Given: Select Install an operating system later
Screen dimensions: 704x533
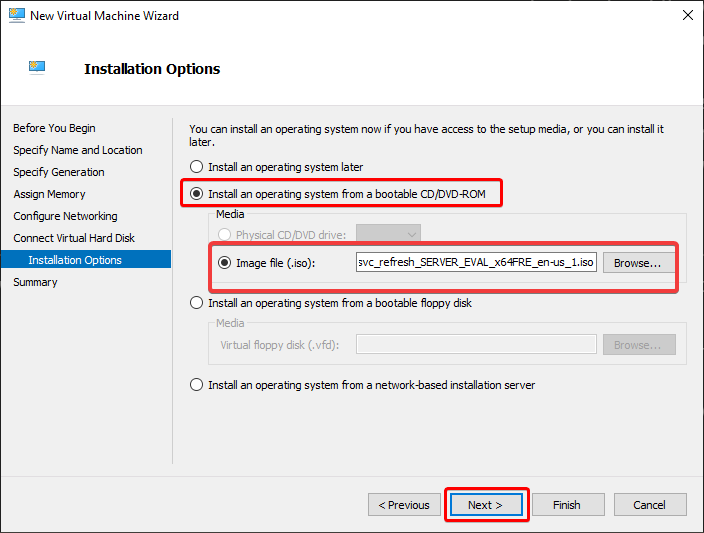Looking at the screenshot, I should point(196,167).
